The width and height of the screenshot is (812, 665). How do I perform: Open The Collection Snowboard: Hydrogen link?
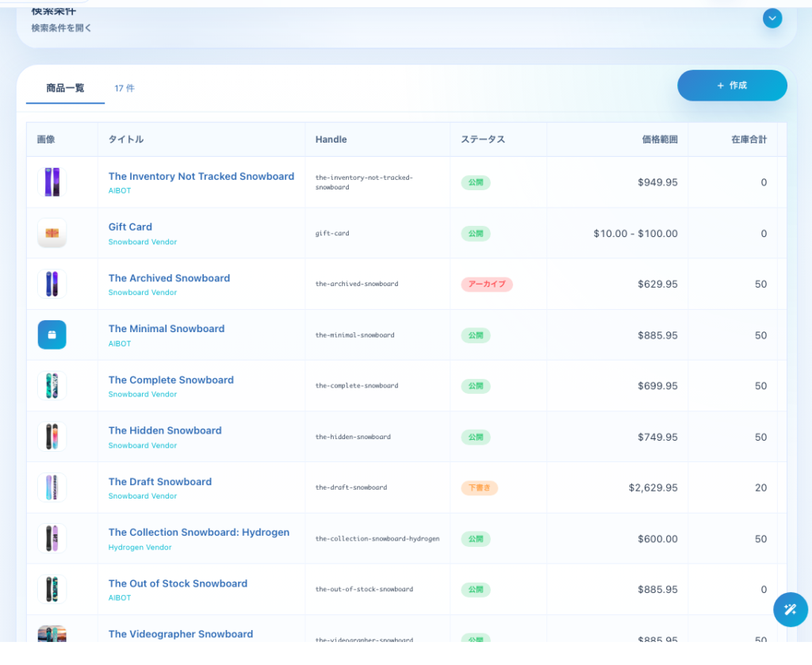pyautogui.click(x=199, y=533)
